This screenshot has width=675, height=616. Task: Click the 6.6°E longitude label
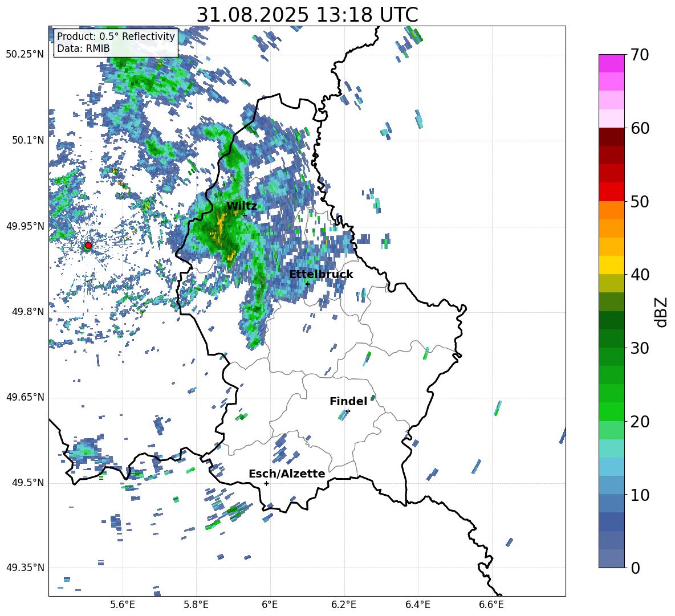point(491,605)
